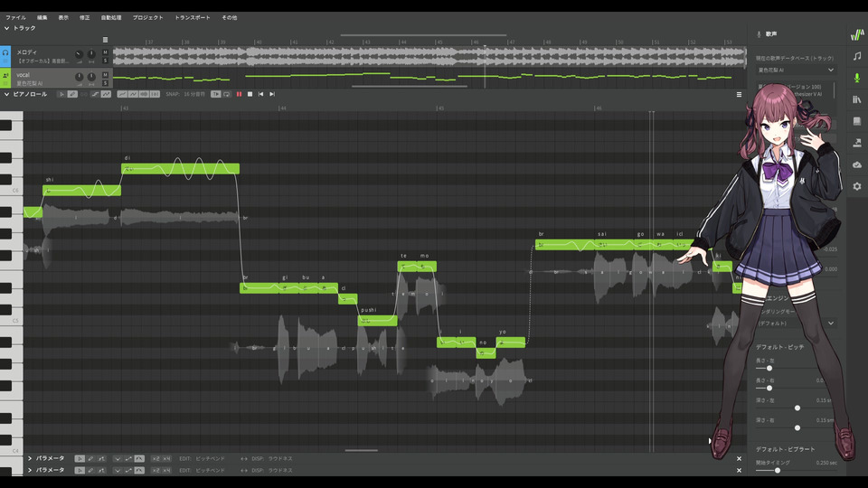This screenshot has height=488, width=868.
Task: Choose the pitch curve drawing tool
Action: 107,94
